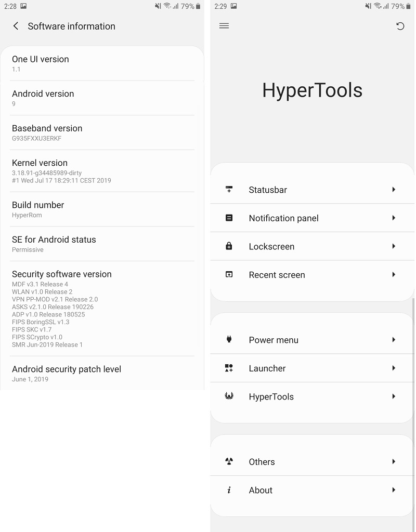The width and height of the screenshot is (416, 532).
Task: Tap the Statusbar row icon
Action: 229,189
